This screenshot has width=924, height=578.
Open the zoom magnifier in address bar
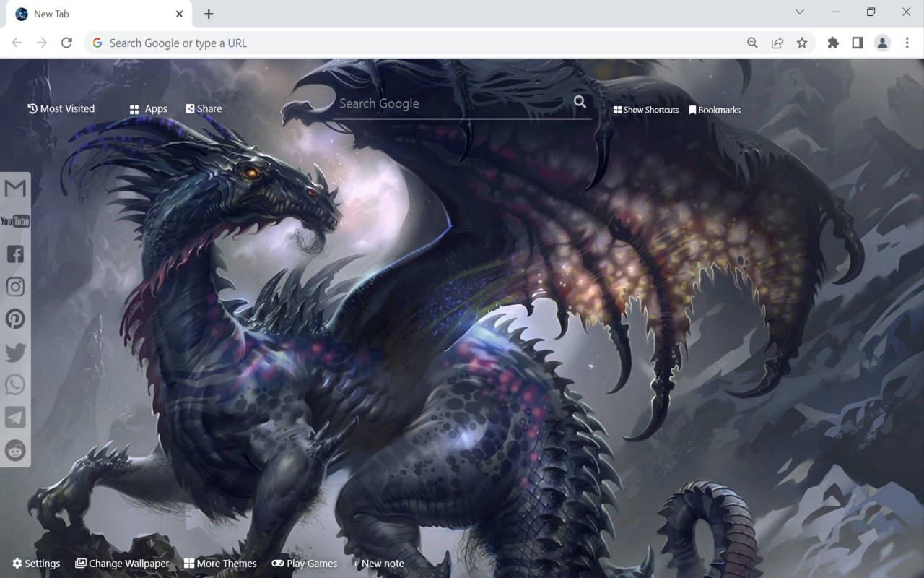tap(752, 43)
